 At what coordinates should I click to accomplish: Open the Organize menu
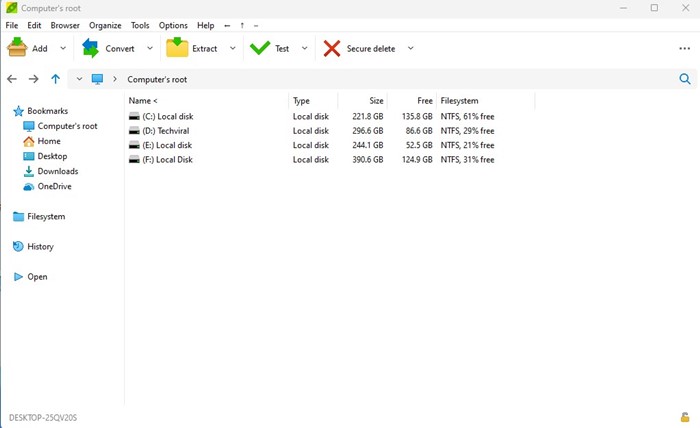(105, 25)
